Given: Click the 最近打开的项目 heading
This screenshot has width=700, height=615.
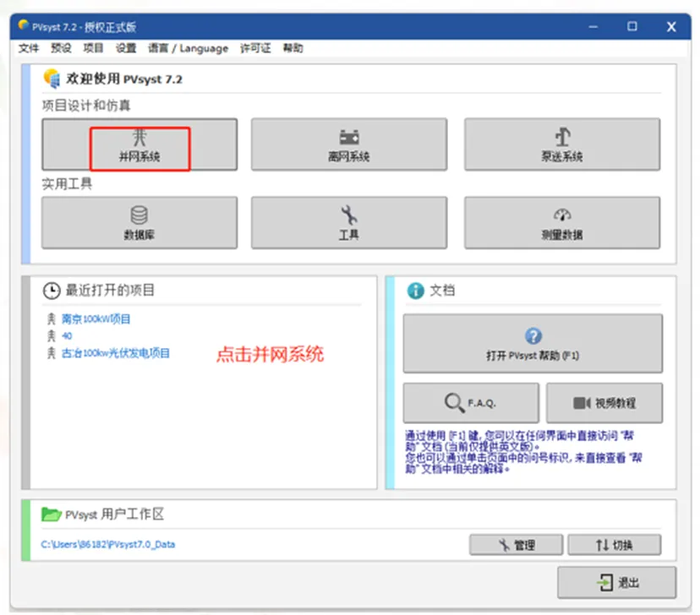Looking at the screenshot, I should click(110, 290).
